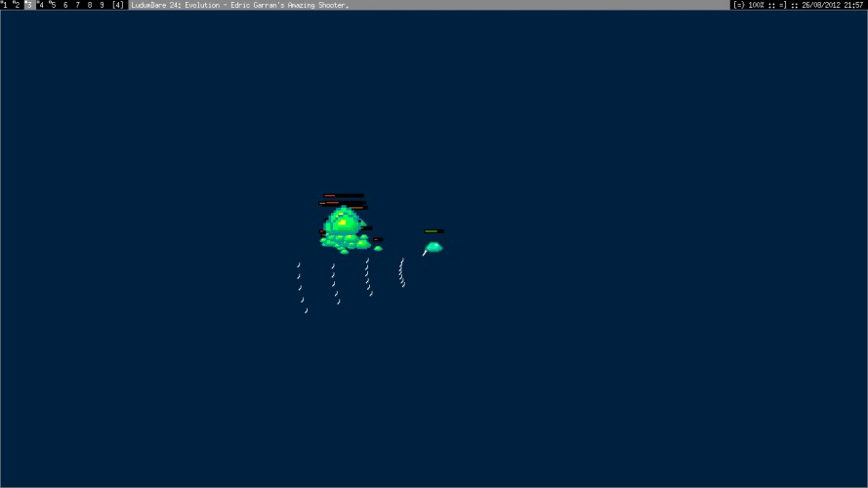Switch to workspace tag 7
Image resolution: width=868 pixels, height=488 pixels.
pyautogui.click(x=77, y=5)
